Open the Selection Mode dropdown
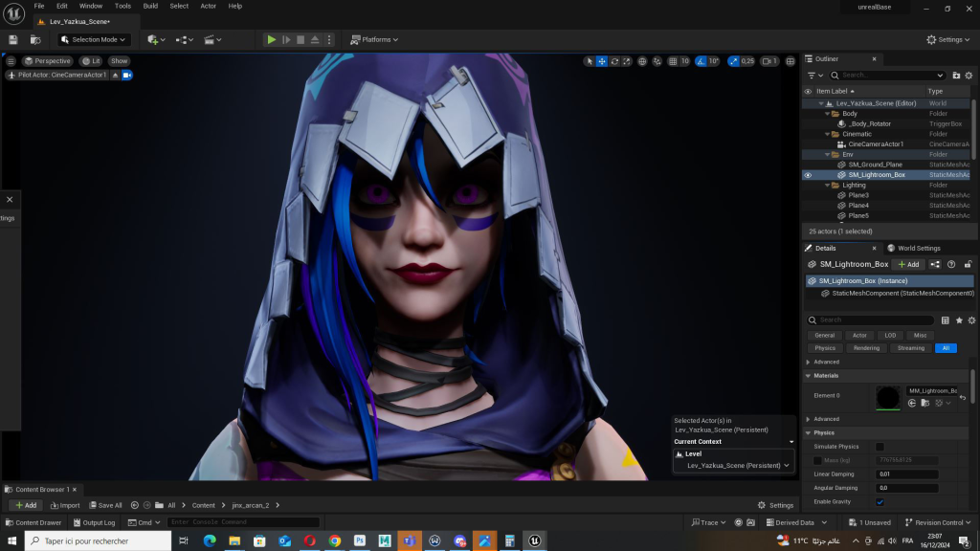 [93, 39]
